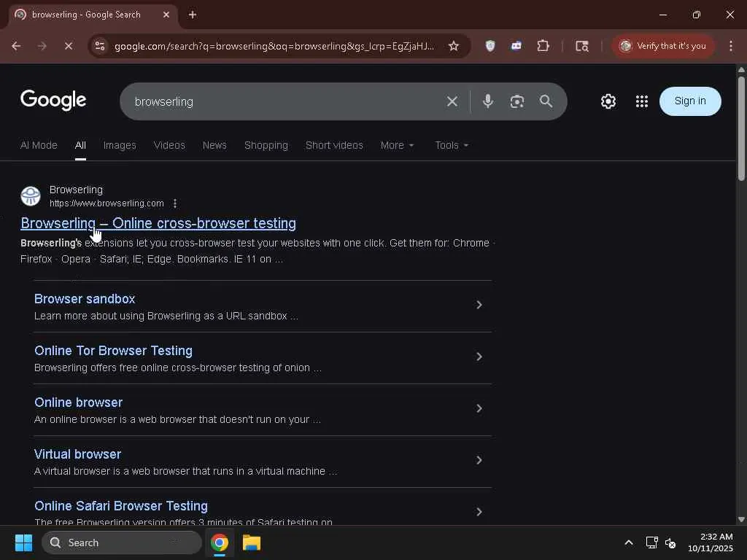The image size is (747, 560).
Task: Expand Online Tor Browser Testing chevron
Action: (479, 357)
